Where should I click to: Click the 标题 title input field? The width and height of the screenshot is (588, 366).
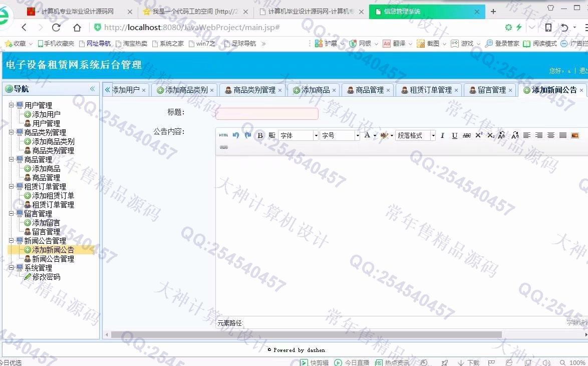click(266, 114)
